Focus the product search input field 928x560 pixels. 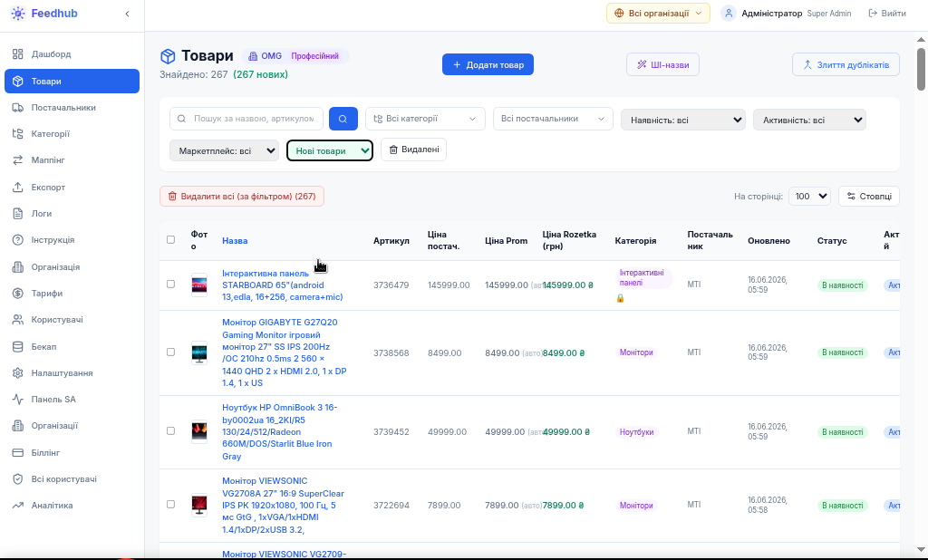(246, 119)
